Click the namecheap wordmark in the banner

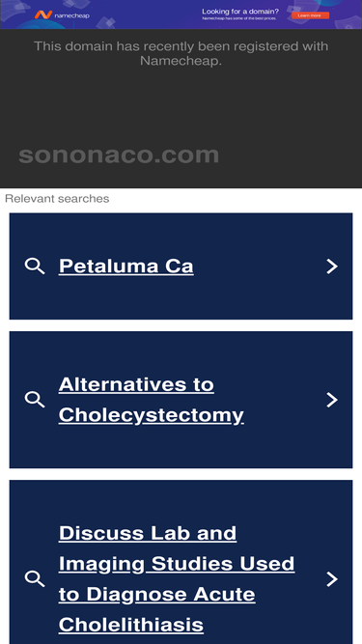(71, 15)
